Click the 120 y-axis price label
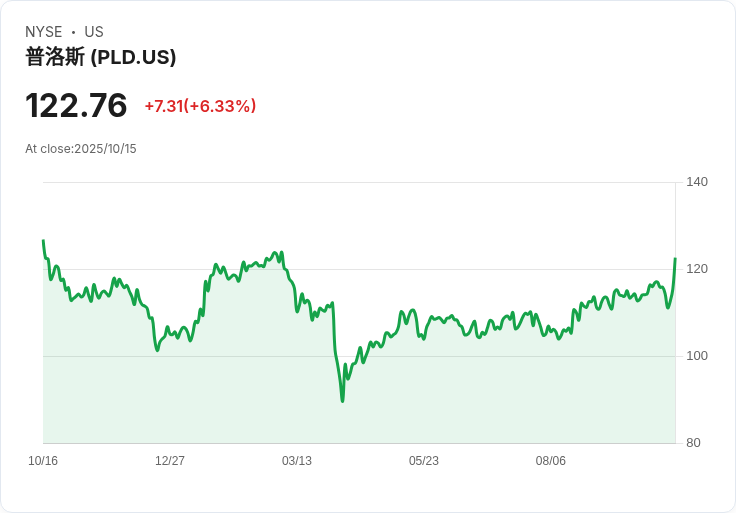This screenshot has height=513, width=736. (697, 269)
